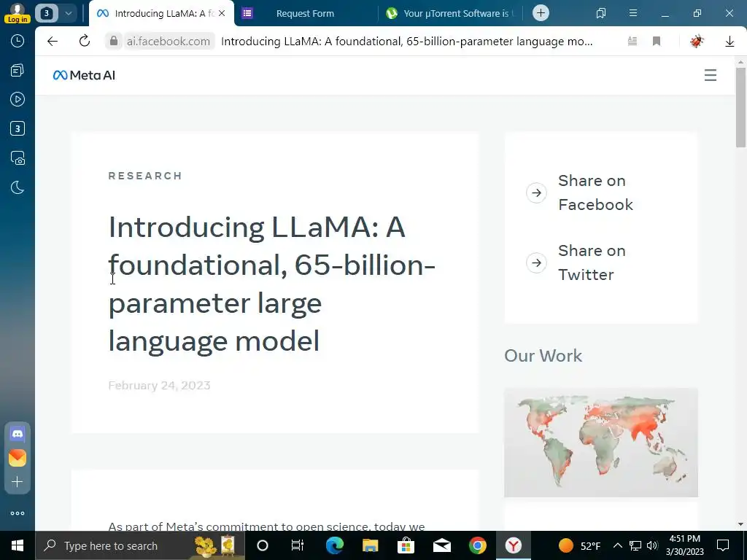Image resolution: width=747 pixels, height=560 pixels.
Task: Go back to the previous page
Action: click(x=53, y=42)
